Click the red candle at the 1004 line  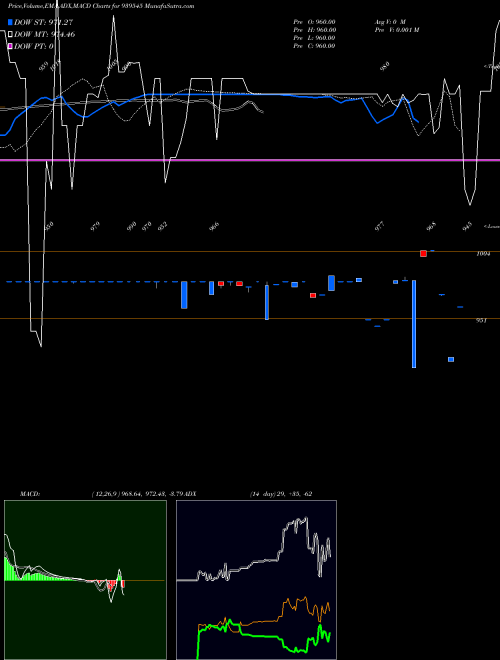(423, 253)
